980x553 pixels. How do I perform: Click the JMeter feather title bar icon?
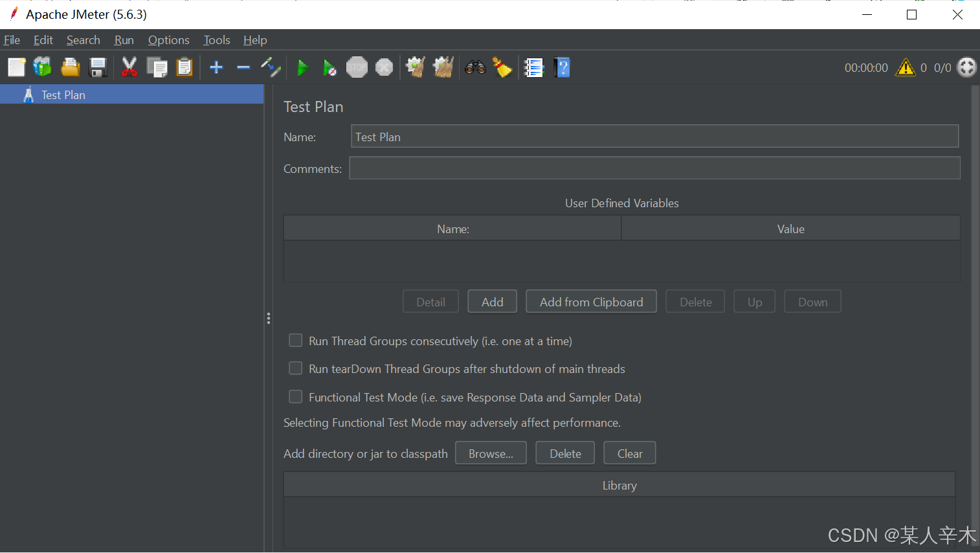click(14, 14)
